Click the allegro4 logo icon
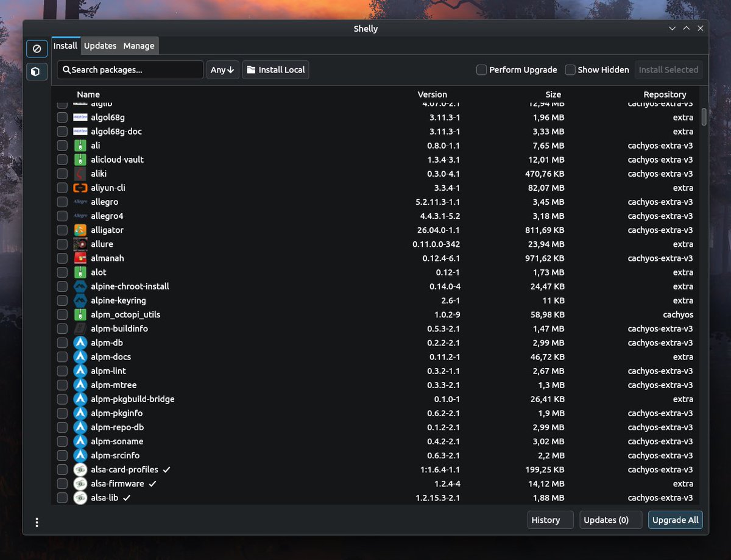 click(x=80, y=216)
